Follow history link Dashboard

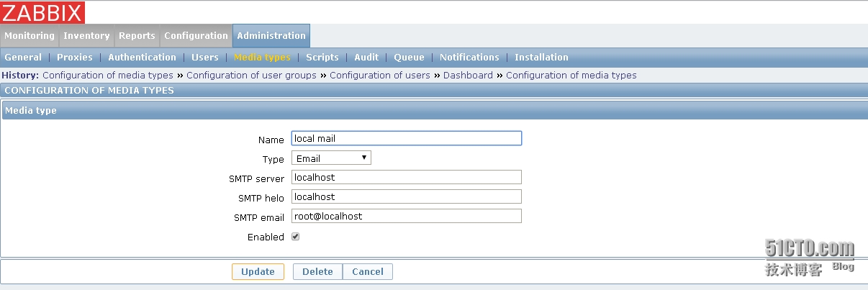pos(468,75)
